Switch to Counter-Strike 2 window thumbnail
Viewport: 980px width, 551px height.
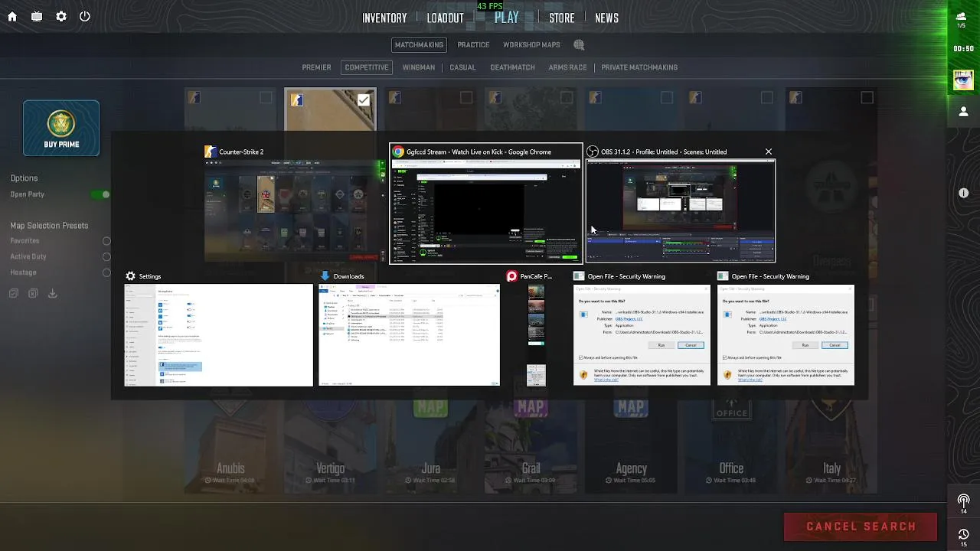[295, 211]
